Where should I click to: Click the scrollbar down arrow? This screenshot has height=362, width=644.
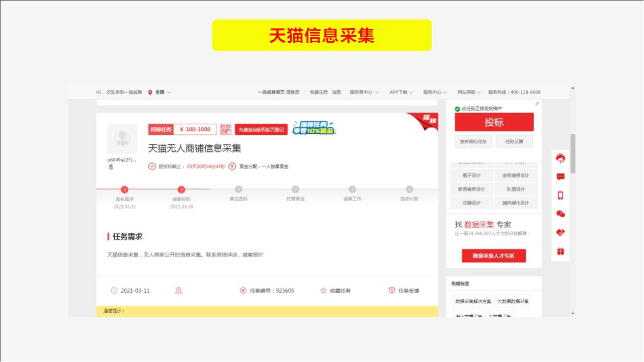coord(573,313)
